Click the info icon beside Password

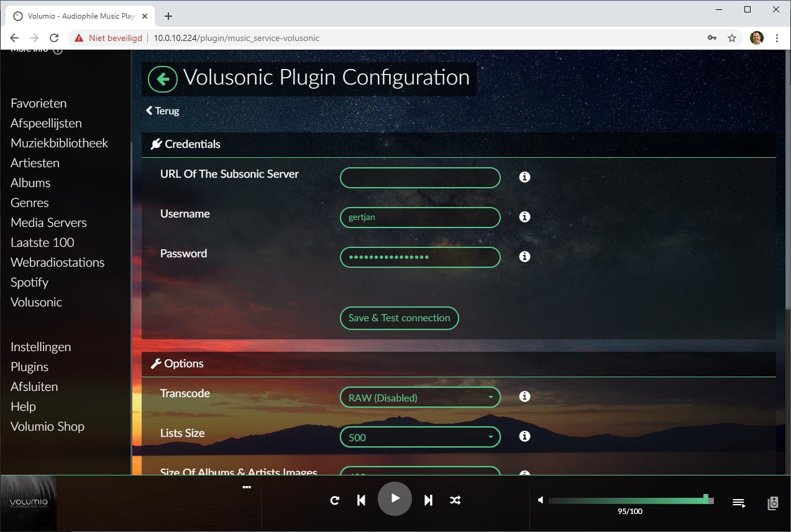pyautogui.click(x=524, y=257)
